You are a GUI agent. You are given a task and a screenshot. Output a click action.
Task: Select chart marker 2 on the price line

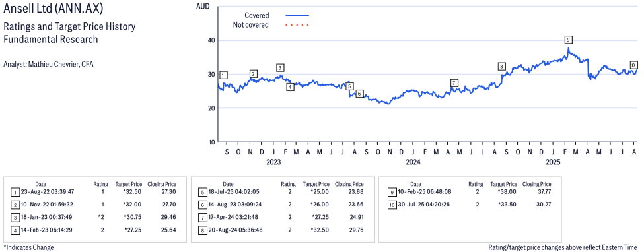click(x=254, y=74)
